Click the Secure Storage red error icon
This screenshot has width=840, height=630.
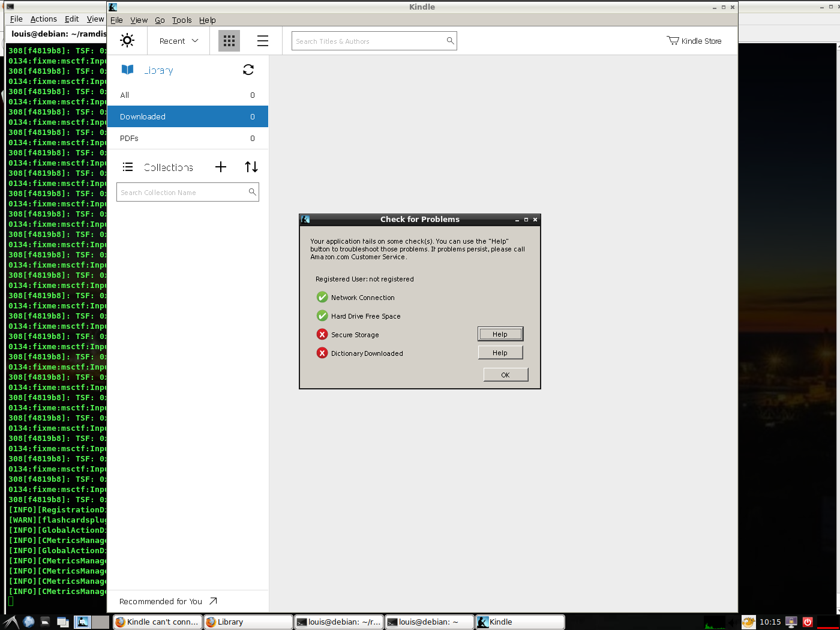[322, 334]
